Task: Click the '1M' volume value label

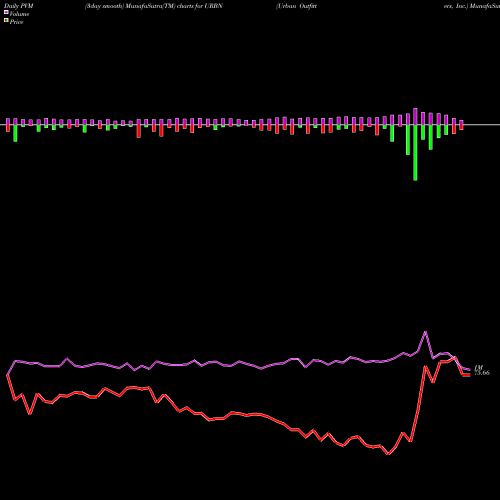Action: 479,367
